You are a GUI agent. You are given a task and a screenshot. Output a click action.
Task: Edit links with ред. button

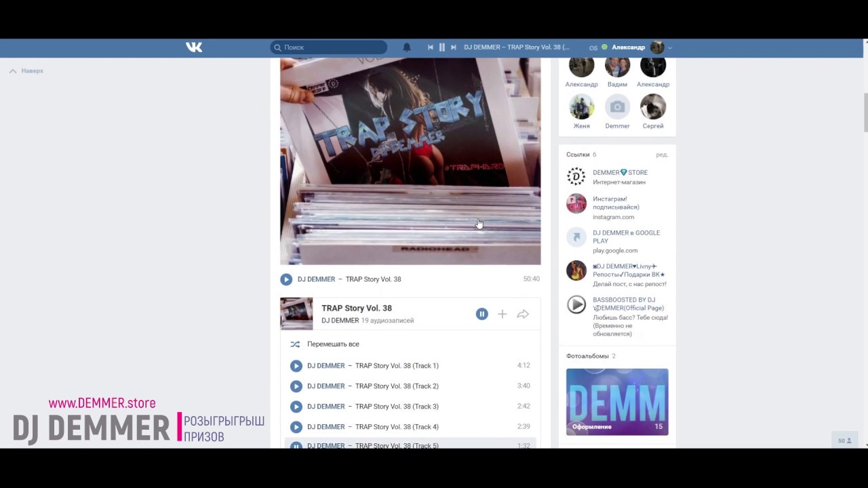[662, 155]
